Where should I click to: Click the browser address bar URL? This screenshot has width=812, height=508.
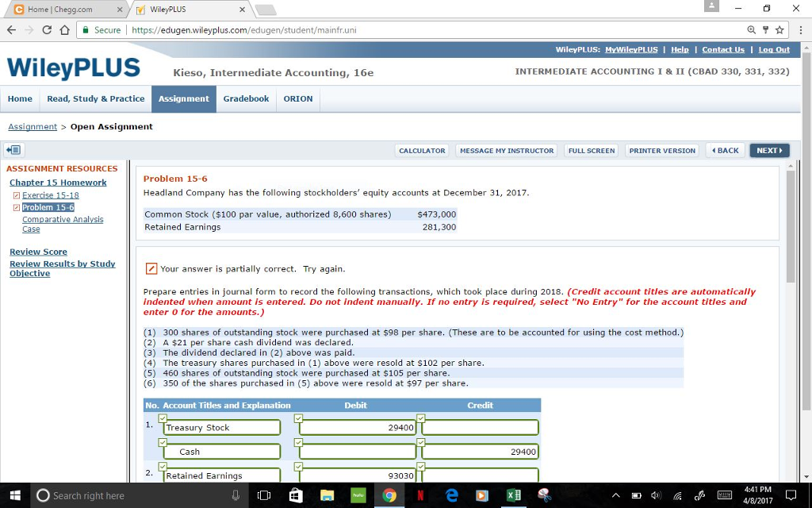pyautogui.click(x=244, y=30)
